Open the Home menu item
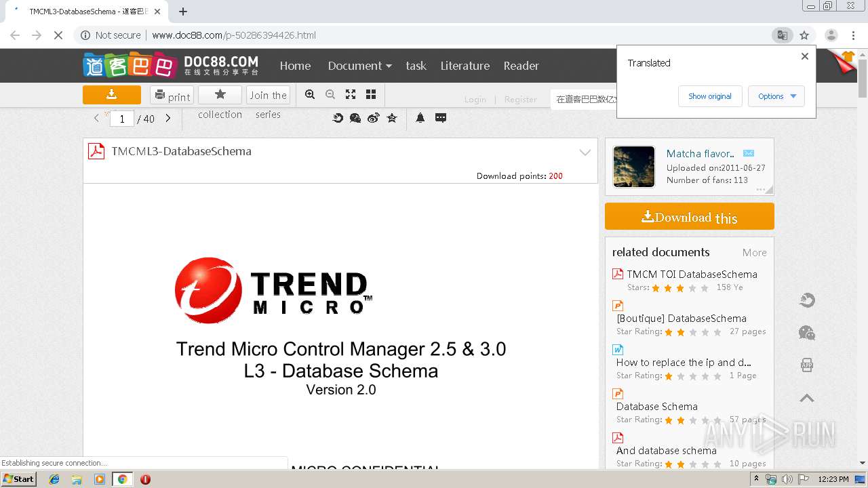Image resolution: width=868 pixels, height=488 pixels. [x=295, y=66]
